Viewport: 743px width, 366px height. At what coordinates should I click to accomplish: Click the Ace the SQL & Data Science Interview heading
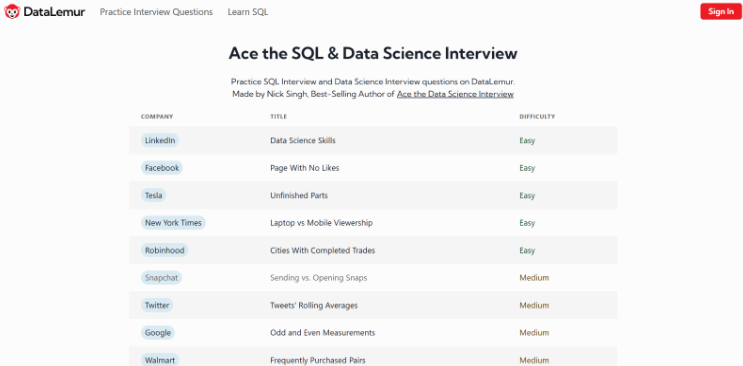tap(373, 53)
